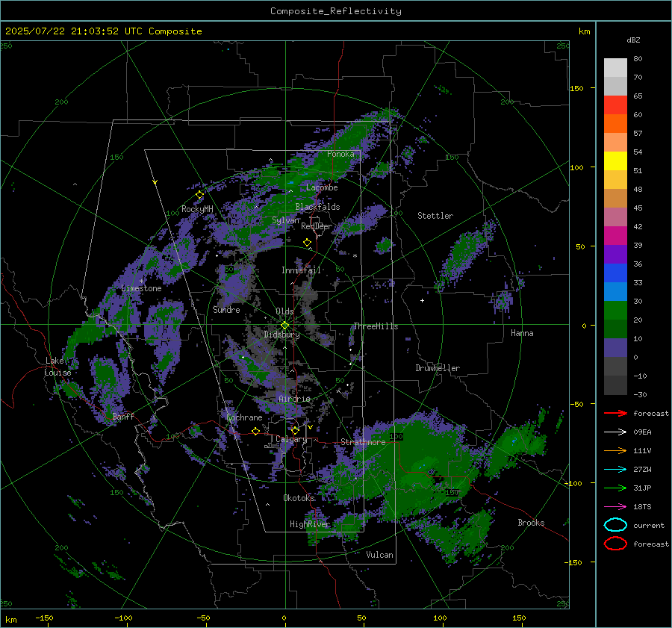Click the Lake Louise label
Screen dimensions: 672x628
click(57, 367)
